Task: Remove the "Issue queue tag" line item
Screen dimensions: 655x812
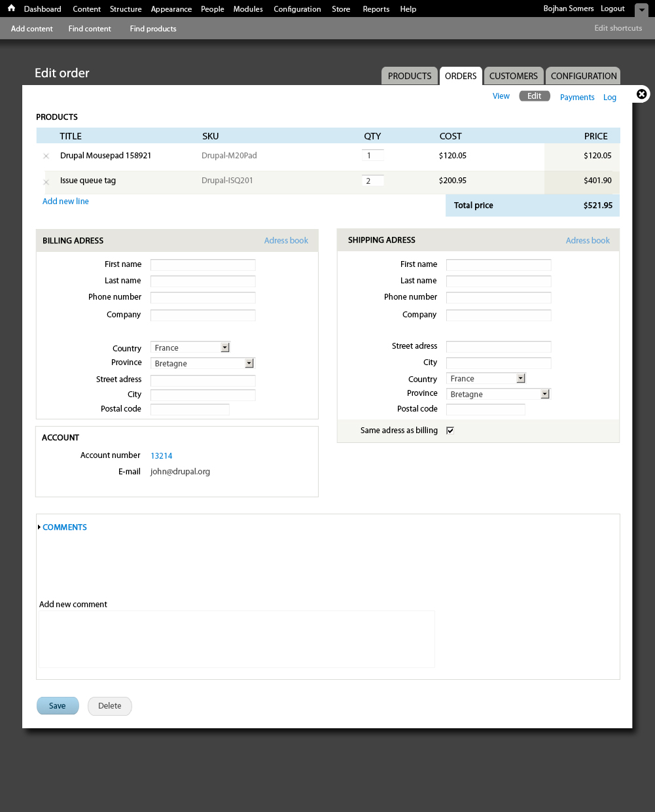Action: (46, 181)
